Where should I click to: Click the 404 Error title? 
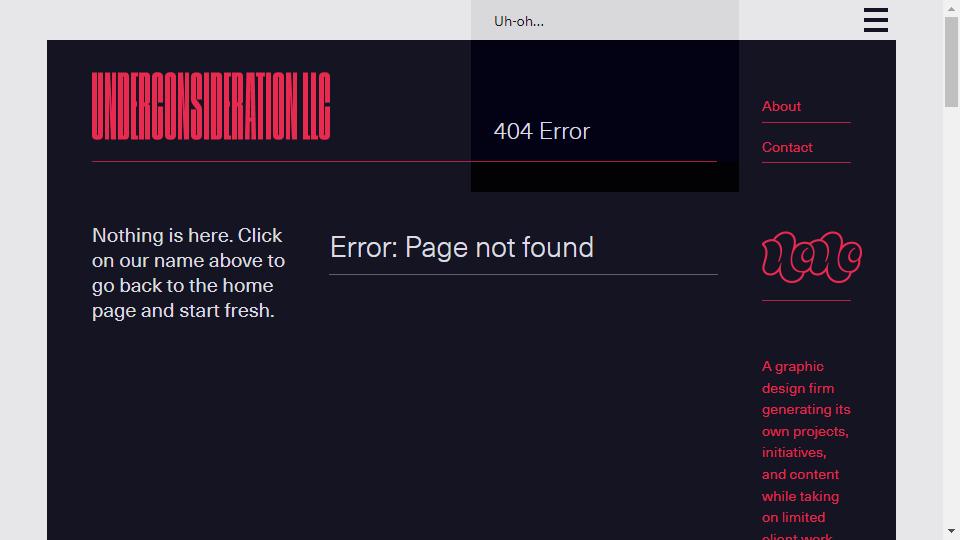coord(542,131)
